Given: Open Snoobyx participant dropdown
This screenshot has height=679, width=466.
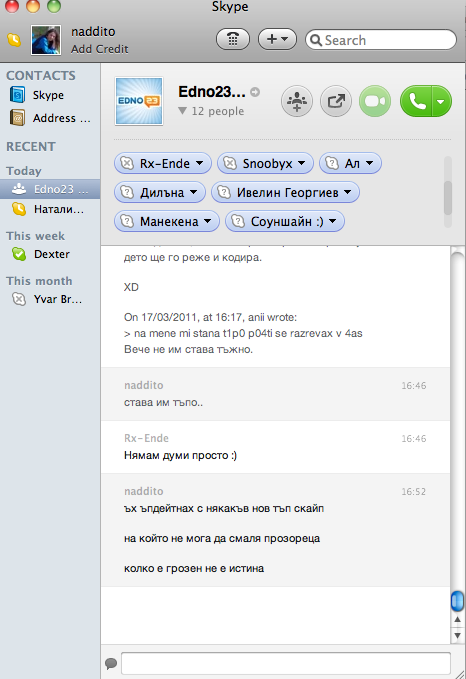Looking at the screenshot, I should [301, 163].
